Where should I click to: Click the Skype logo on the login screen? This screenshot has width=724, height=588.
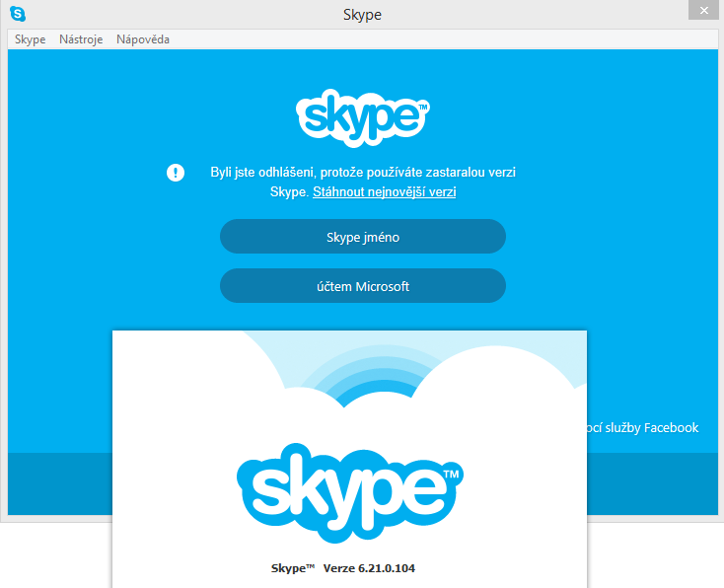pos(363,118)
